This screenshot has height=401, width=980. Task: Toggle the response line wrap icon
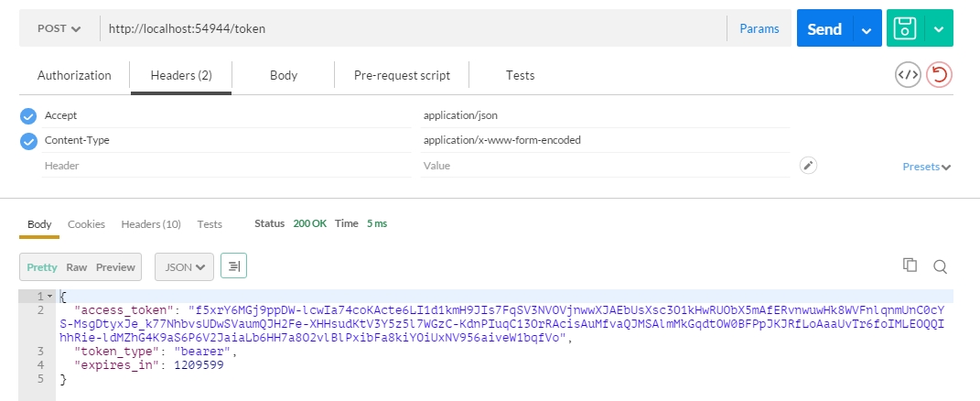[233, 266]
